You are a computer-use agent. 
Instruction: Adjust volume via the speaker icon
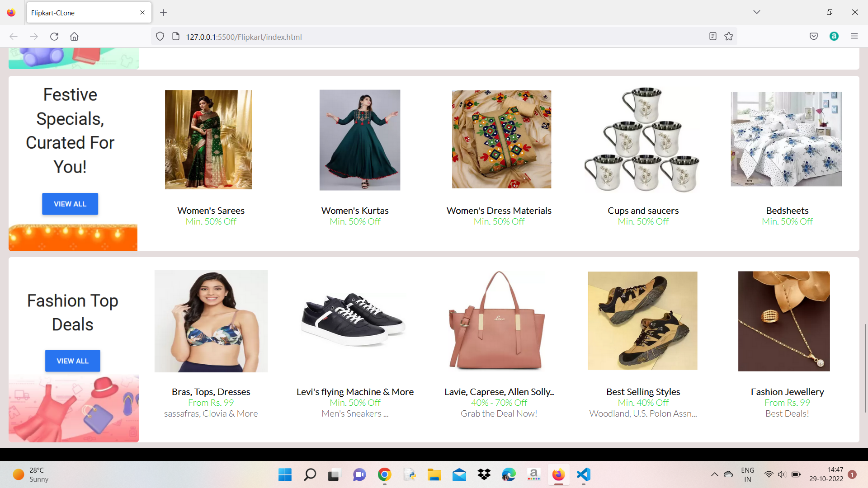tap(782, 475)
